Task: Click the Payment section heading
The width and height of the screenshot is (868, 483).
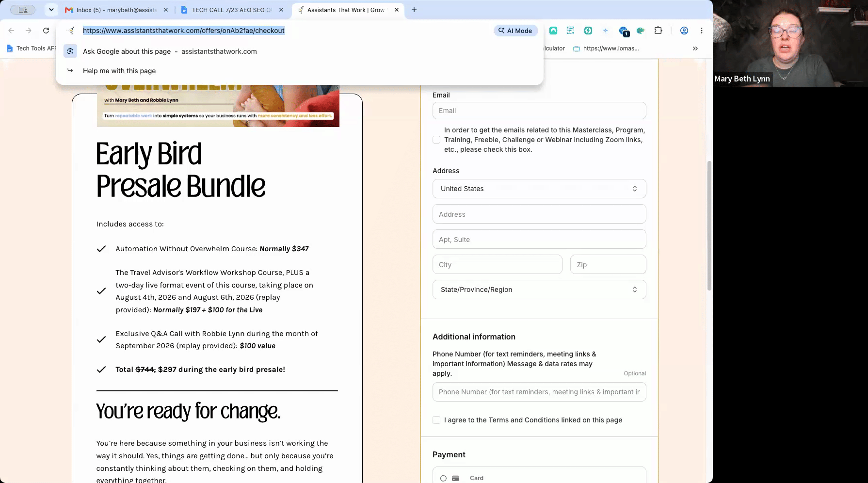Action: tap(449, 454)
